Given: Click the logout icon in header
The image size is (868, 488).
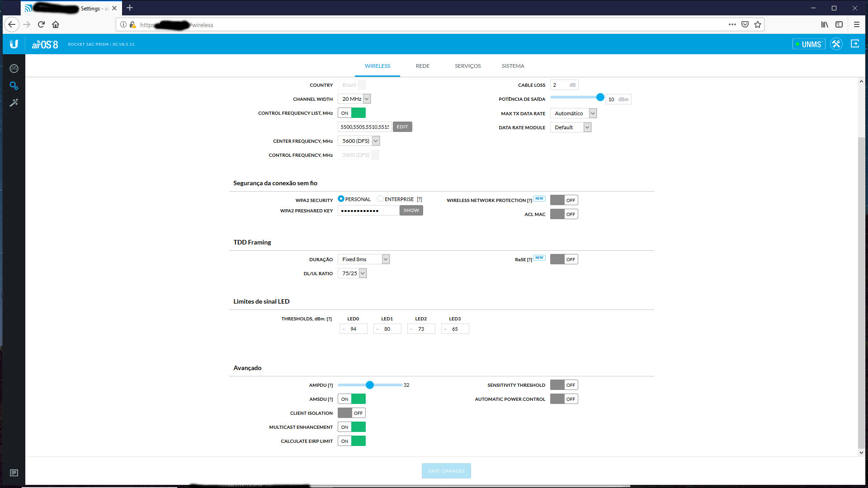Looking at the screenshot, I should click(855, 44).
